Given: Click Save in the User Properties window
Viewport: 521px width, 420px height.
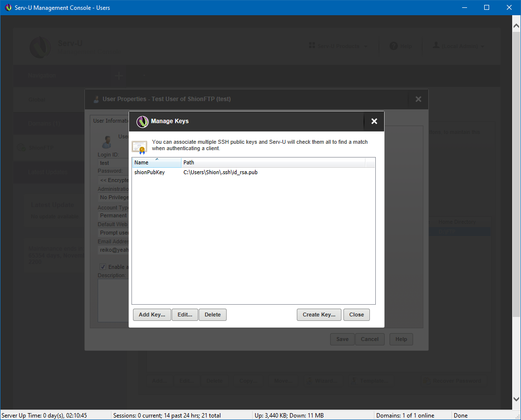Looking at the screenshot, I should tap(342, 339).
